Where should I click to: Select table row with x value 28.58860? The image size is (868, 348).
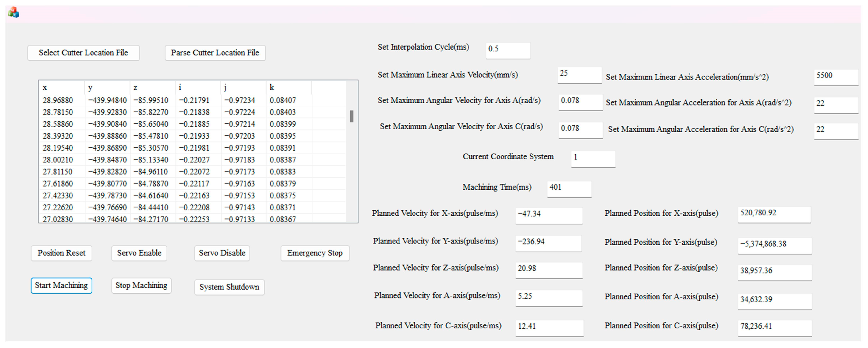[192, 124]
